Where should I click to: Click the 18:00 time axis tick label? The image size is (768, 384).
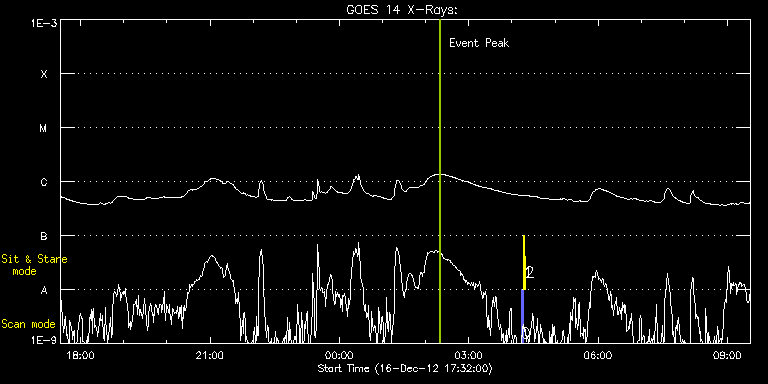pos(80,354)
